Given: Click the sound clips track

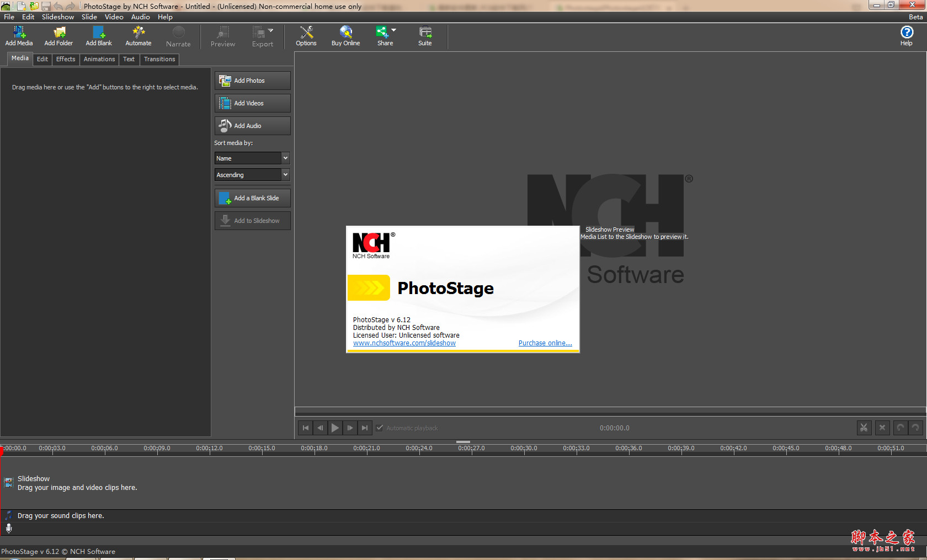Looking at the screenshot, I should tap(464, 516).
